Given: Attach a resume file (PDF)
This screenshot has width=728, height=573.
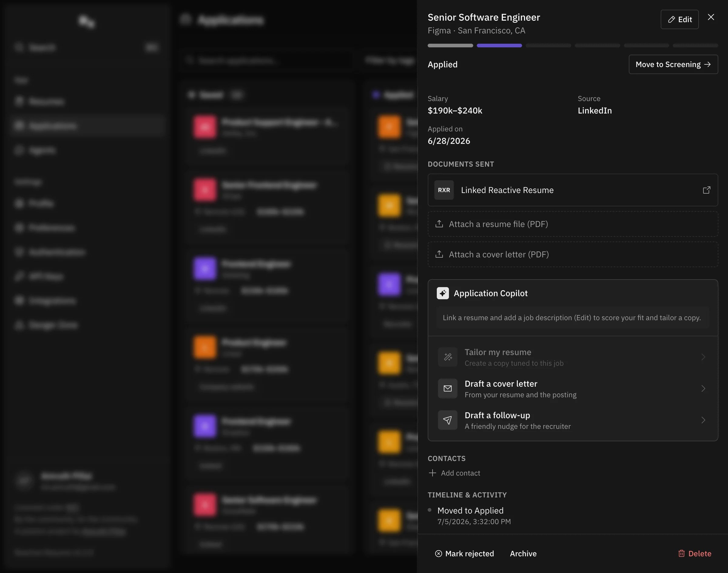Looking at the screenshot, I should (572, 224).
